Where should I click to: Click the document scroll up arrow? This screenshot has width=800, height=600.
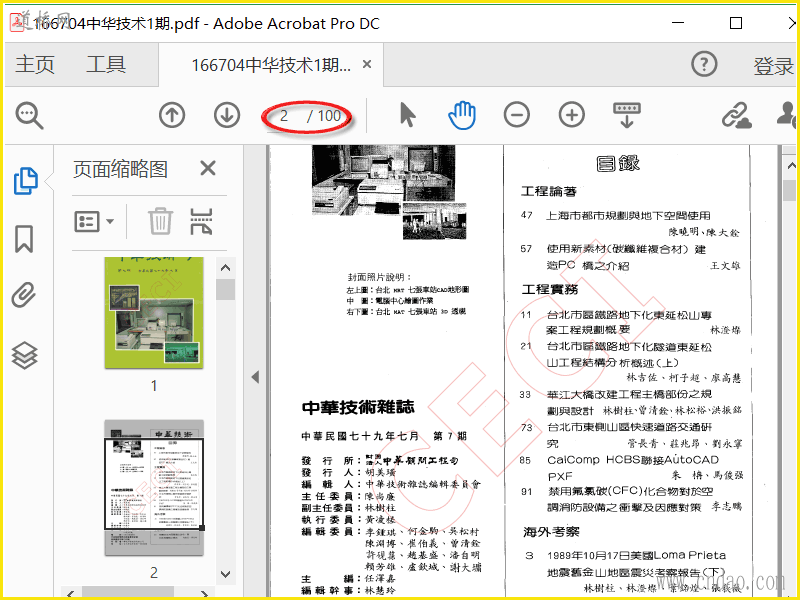tap(791, 165)
